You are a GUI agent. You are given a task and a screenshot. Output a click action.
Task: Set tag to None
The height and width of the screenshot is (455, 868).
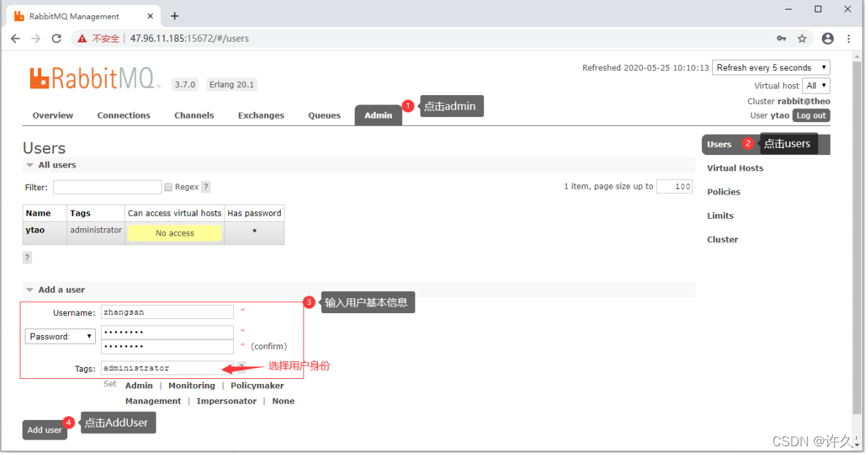click(x=284, y=402)
